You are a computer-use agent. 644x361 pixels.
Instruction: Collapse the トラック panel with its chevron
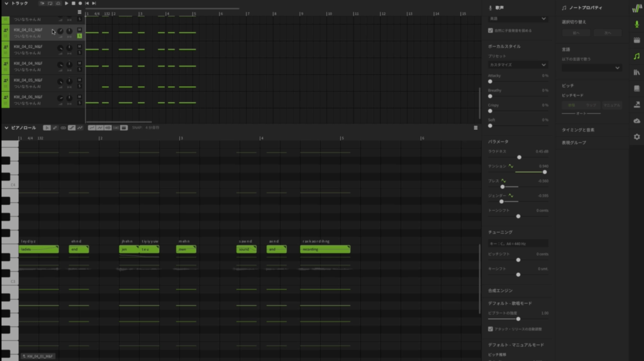click(x=6, y=3)
